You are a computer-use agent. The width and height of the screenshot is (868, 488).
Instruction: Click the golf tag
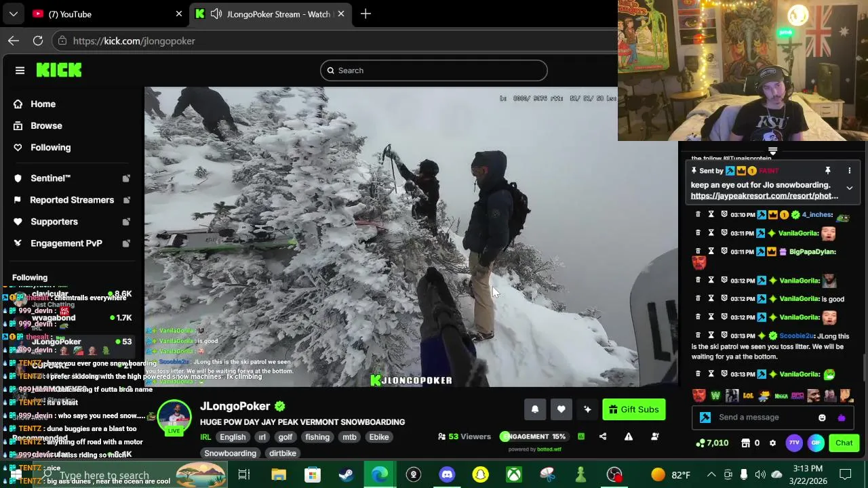(x=285, y=437)
